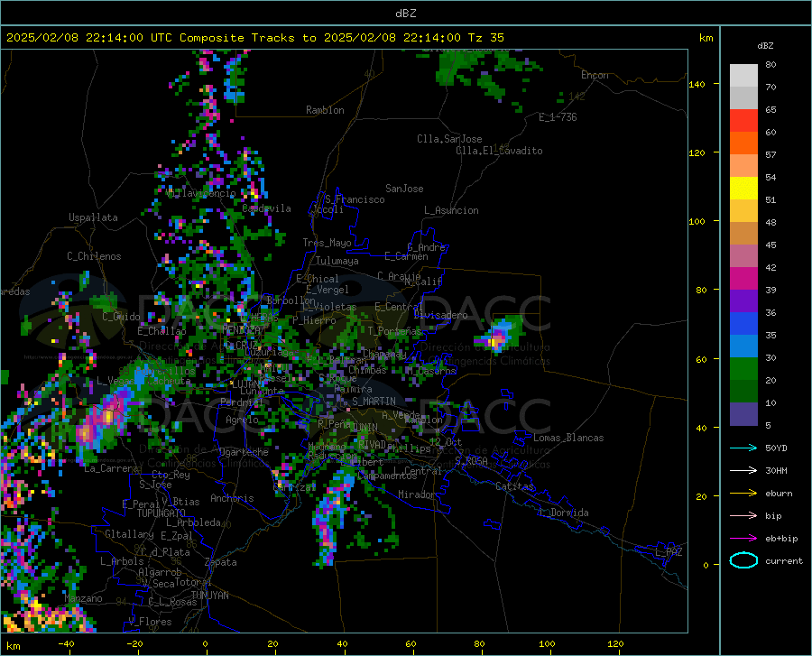Click the Ramblon label in northern map

point(325,110)
